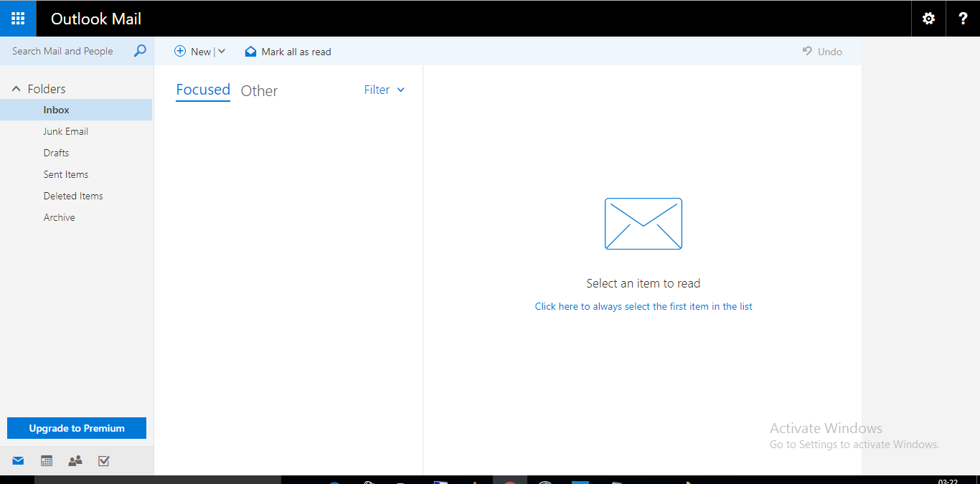The height and width of the screenshot is (484, 980).
Task: Click the search magnifier icon
Action: point(140,51)
